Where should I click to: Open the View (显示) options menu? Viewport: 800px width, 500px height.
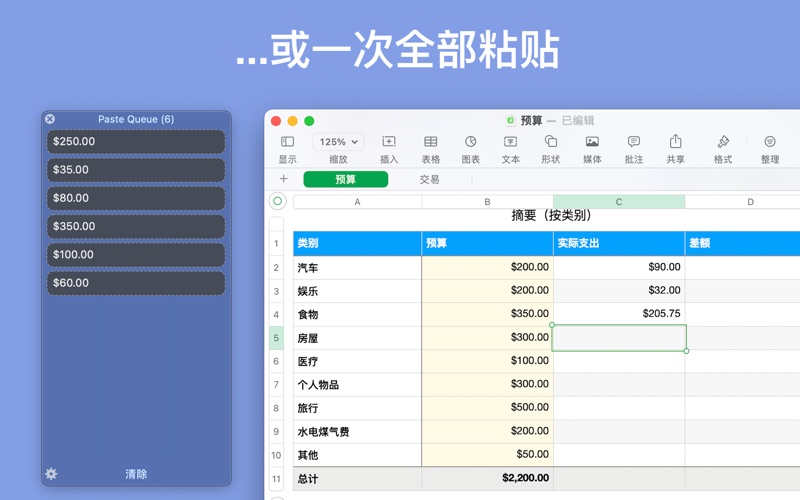287,143
